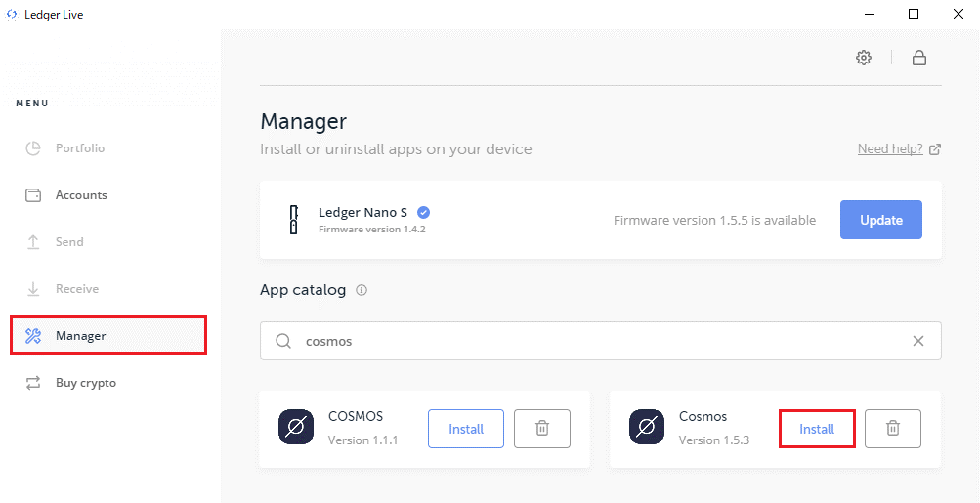Select Manager in the sidebar
The height and width of the screenshot is (503, 980).
tap(80, 336)
